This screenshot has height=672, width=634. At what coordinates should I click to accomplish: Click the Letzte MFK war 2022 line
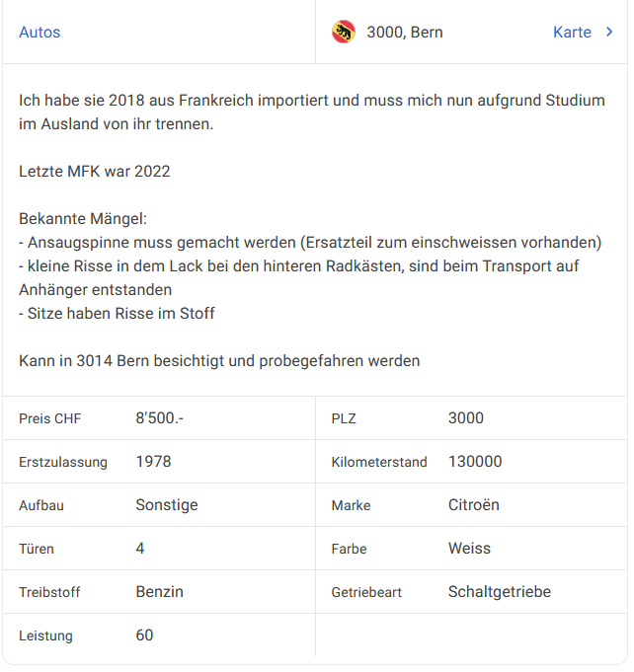tap(95, 172)
